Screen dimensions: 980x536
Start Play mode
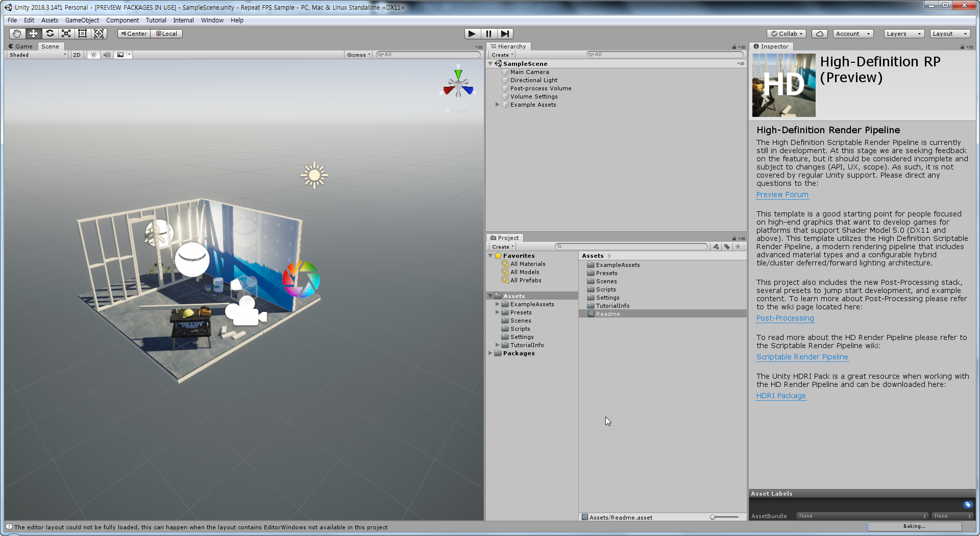click(x=472, y=34)
